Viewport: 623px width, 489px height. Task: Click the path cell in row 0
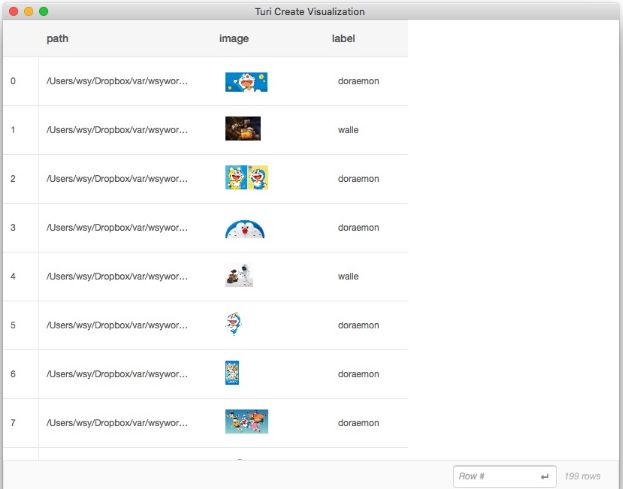[117, 81]
